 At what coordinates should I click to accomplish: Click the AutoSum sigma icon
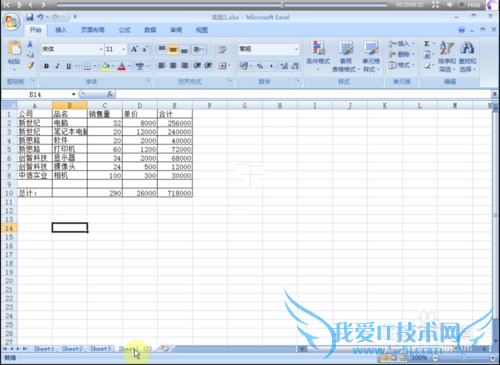426,44
